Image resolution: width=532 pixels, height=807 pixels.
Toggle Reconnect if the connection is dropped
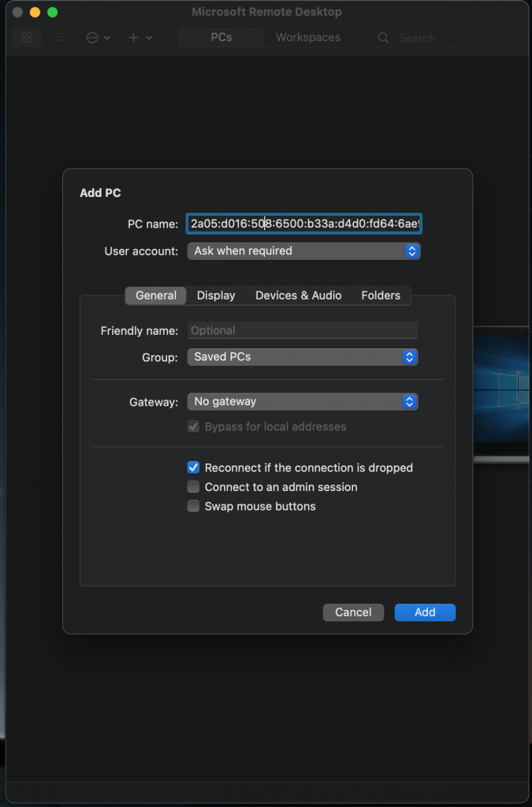[x=193, y=467]
